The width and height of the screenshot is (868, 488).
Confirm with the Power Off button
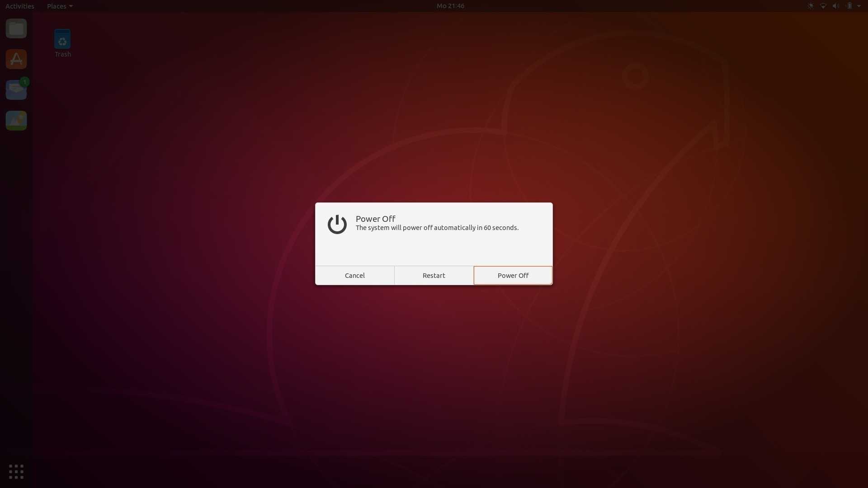point(513,275)
